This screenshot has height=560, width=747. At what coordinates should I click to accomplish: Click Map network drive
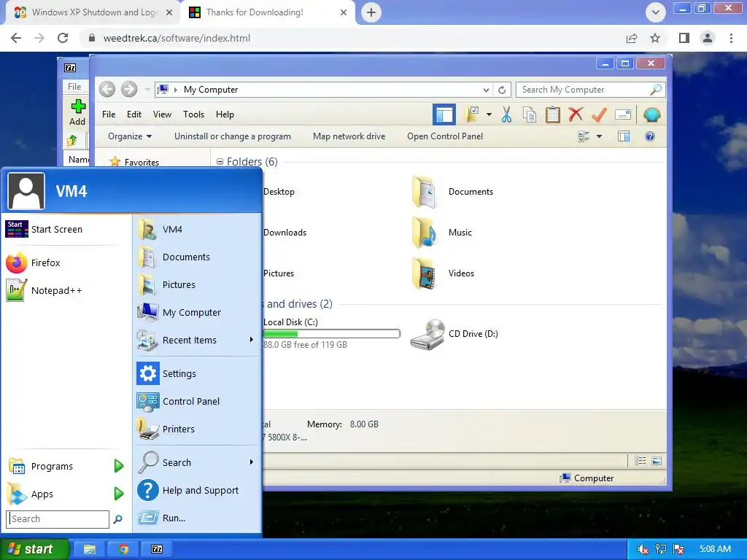[349, 136]
